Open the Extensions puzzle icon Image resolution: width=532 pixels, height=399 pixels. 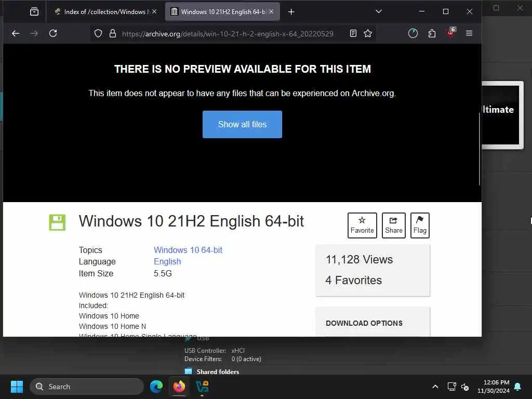point(432,33)
